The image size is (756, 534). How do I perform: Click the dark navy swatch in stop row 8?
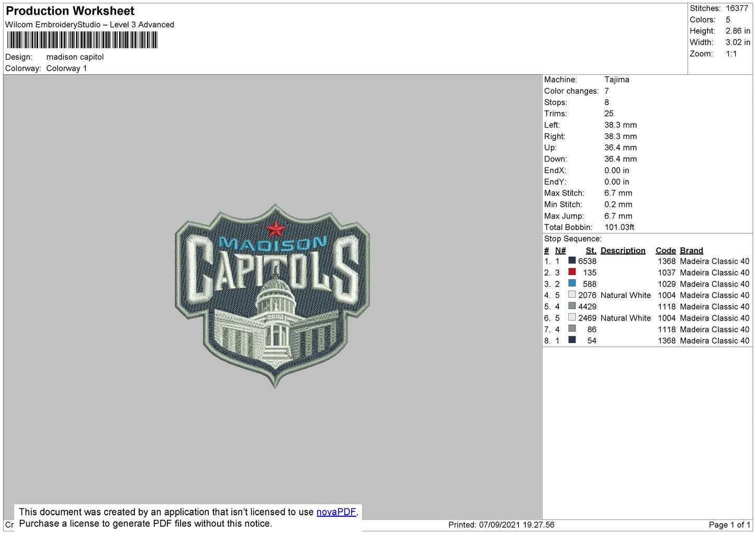572,340
